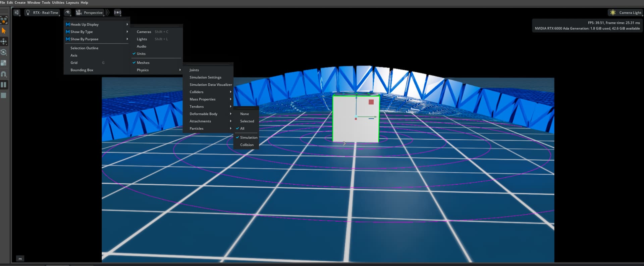Expand the Show By Purpose submenu
644x266 pixels.
pos(97,39)
